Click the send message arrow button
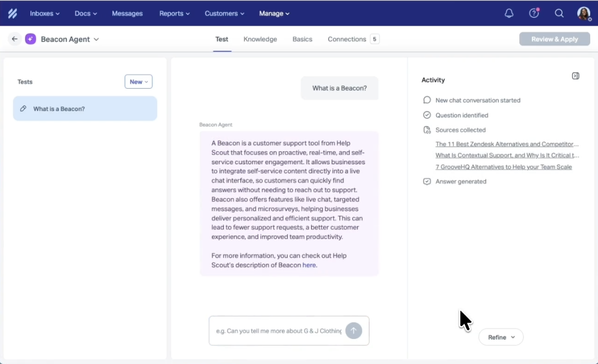The height and width of the screenshot is (364, 598). pyautogui.click(x=354, y=331)
